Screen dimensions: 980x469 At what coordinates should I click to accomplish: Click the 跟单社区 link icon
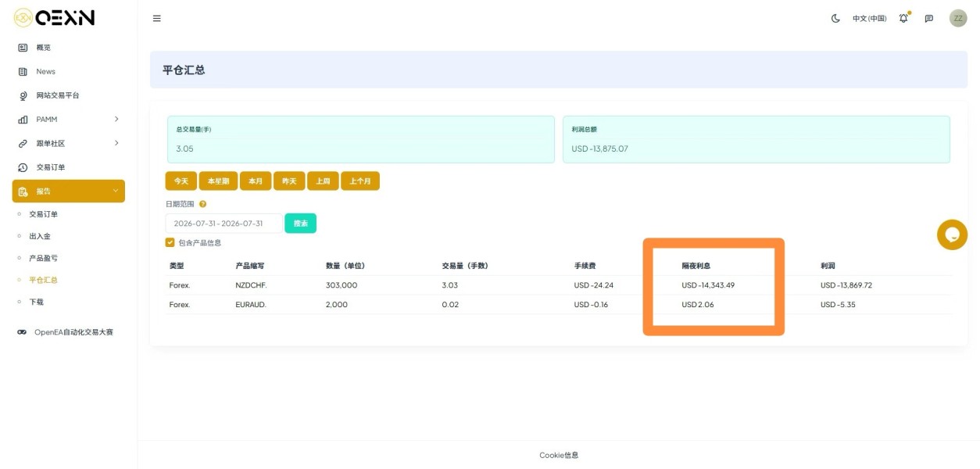click(23, 144)
